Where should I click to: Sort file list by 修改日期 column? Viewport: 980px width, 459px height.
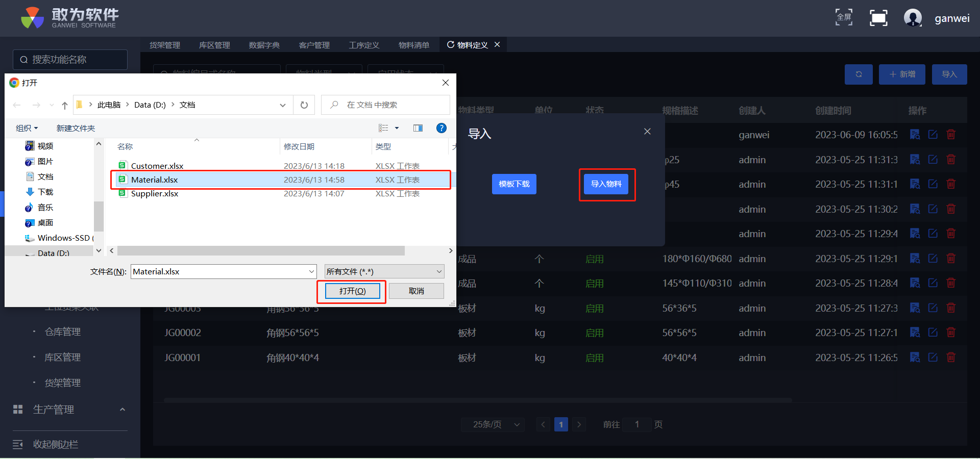coord(299,146)
